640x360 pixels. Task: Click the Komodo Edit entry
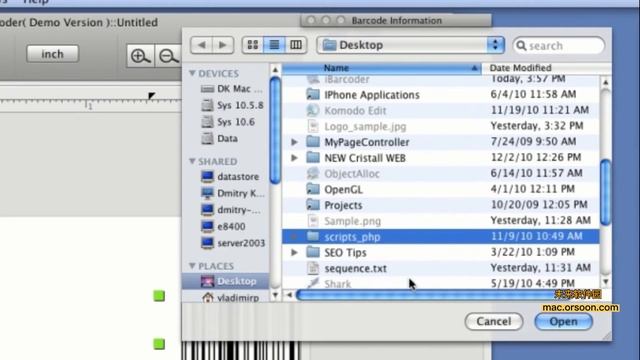[440, 111]
